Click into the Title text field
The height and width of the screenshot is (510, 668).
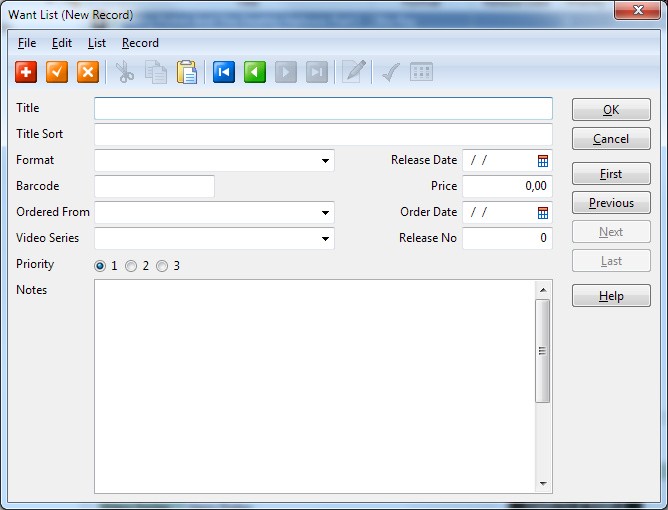[323, 108]
